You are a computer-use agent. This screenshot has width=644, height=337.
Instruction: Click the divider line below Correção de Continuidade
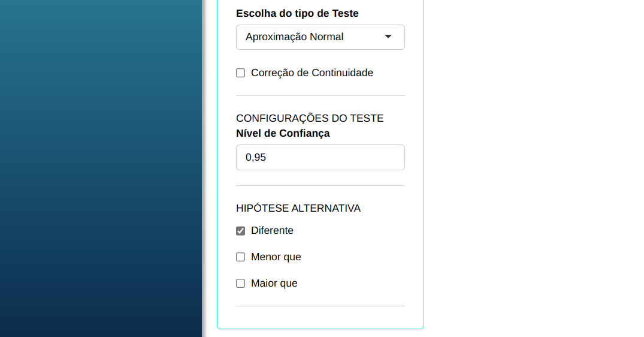click(x=321, y=96)
